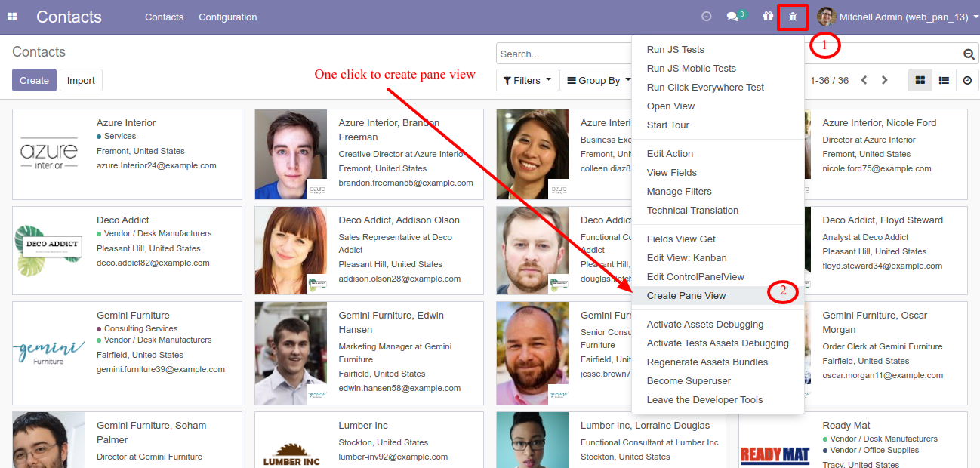Select Activate Tests Assets Debugging

click(x=718, y=343)
